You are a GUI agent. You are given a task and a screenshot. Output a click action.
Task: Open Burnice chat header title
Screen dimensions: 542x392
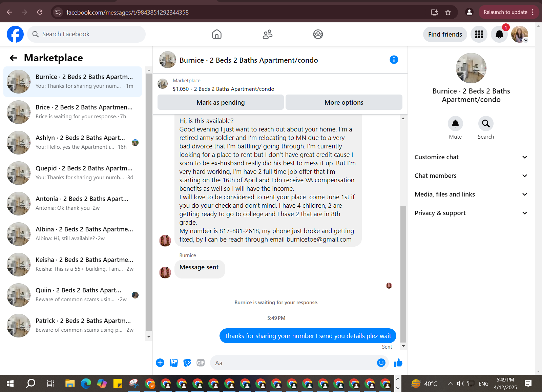(249, 60)
